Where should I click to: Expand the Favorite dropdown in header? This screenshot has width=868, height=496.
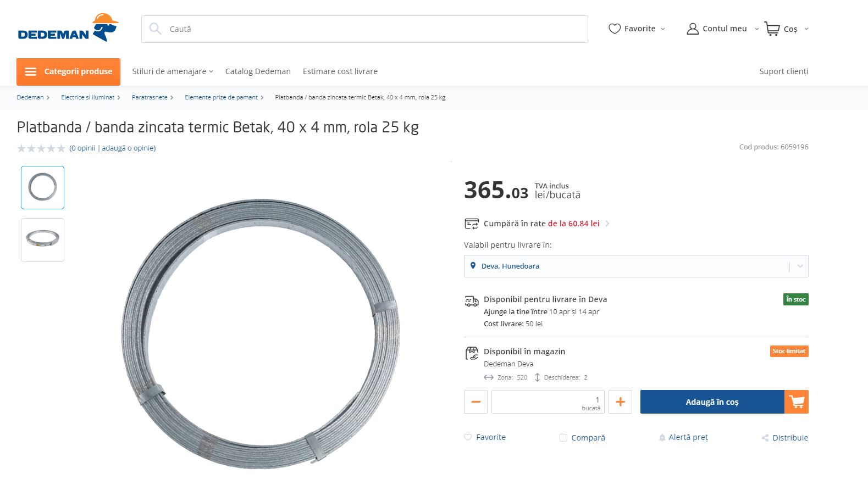[663, 29]
